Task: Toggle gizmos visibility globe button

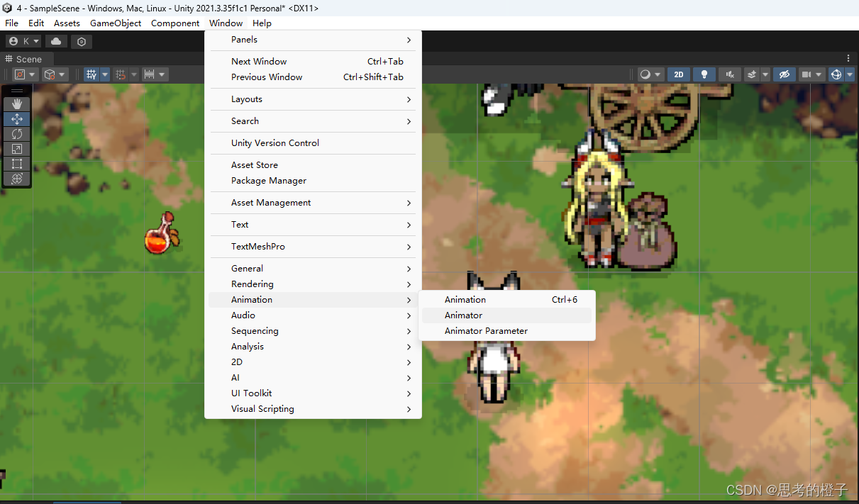Action: click(x=836, y=74)
